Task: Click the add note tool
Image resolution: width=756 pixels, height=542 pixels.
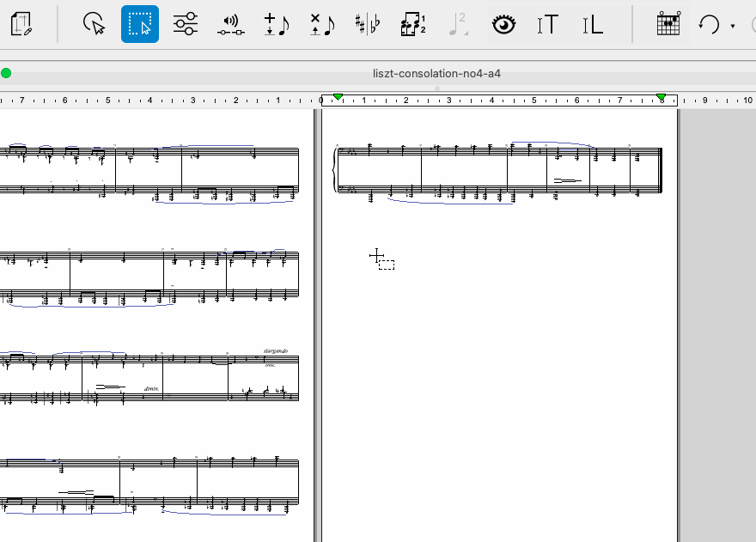Action: pos(277,24)
